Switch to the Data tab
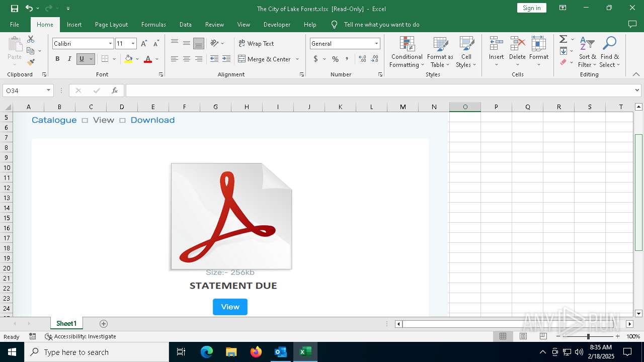 [186, 25]
